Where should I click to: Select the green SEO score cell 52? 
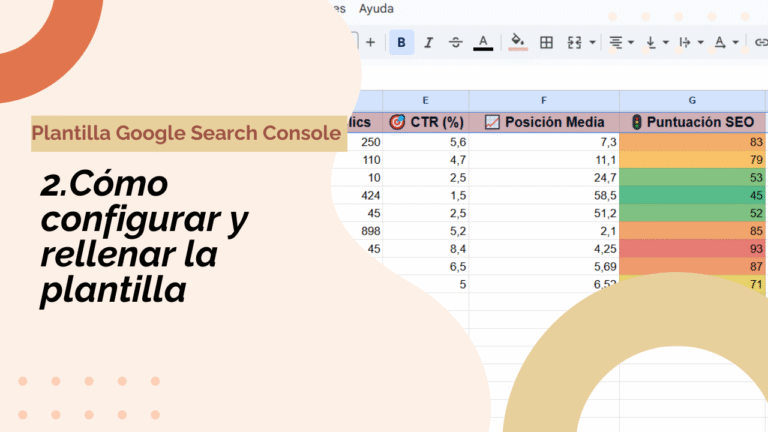(x=692, y=213)
